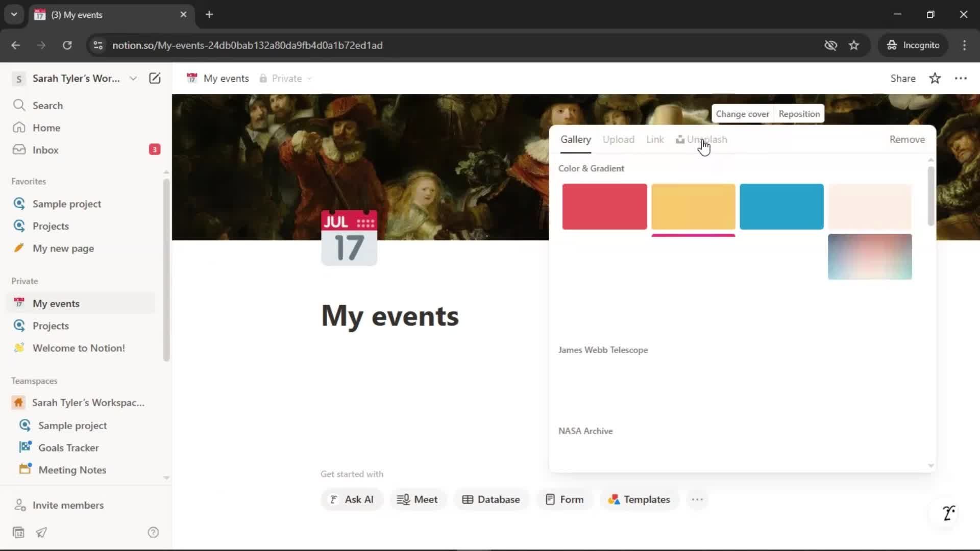980x551 pixels.
Task: Click the third-party cookies blocked eye icon
Action: (830, 45)
